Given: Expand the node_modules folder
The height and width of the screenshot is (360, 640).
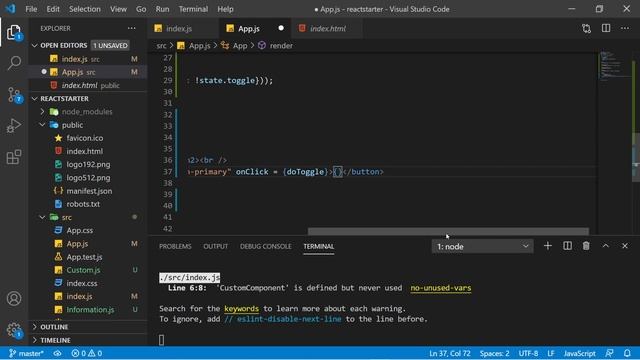Looking at the screenshot, I should (x=87, y=112).
